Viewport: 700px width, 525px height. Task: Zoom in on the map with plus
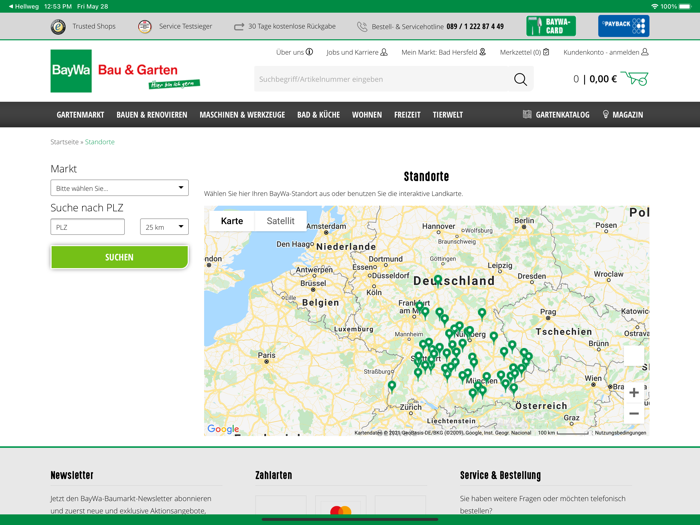(x=633, y=393)
